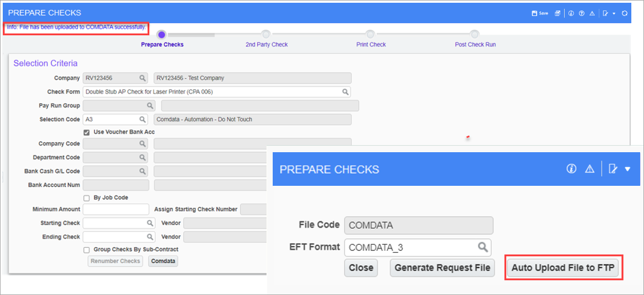Screen dimensions: 644x295
Task: Click the Comdata - Automation - Do Not Touch description
Action: click(x=253, y=120)
